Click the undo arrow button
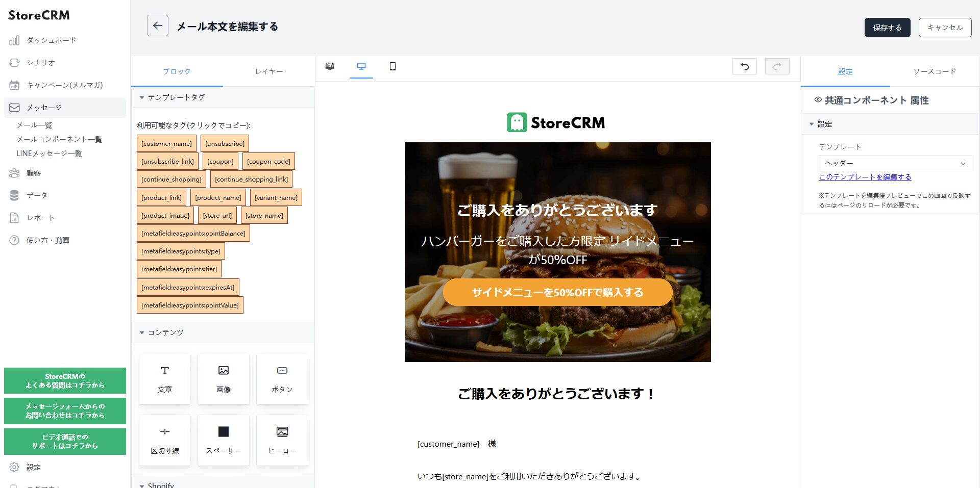The image size is (980, 488). (745, 66)
